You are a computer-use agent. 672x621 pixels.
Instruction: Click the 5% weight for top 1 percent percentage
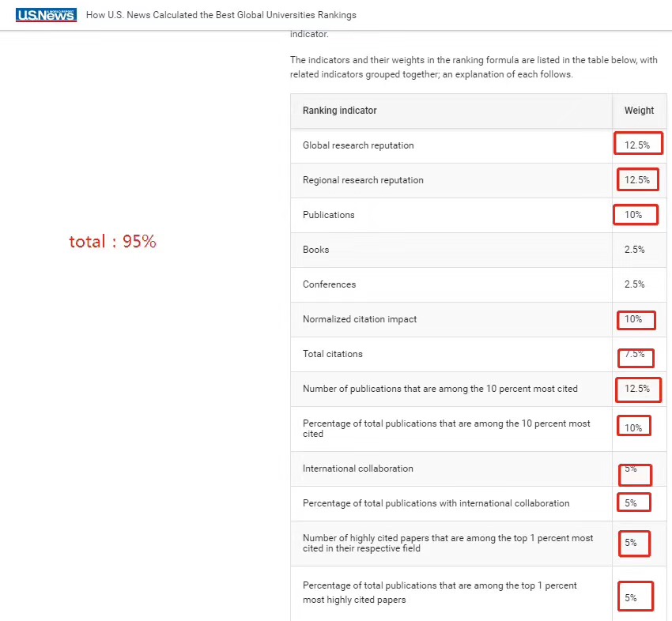tap(630, 598)
